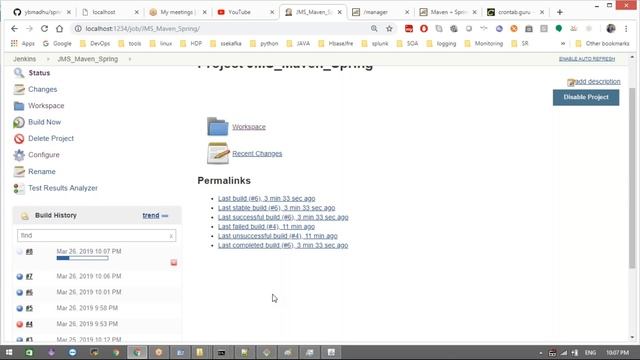Open Last stable build permalink
Image resolution: width=640 pixels, height=360 pixels.
[276, 208]
